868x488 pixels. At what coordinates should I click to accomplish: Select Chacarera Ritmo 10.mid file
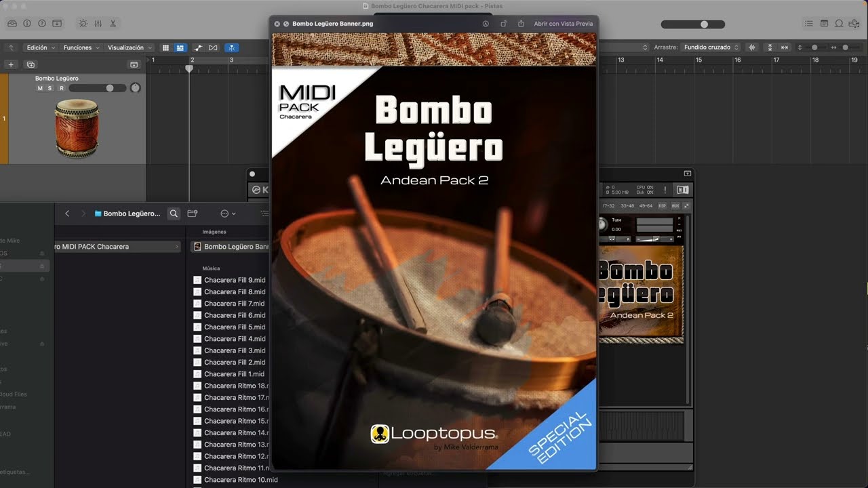point(235,480)
